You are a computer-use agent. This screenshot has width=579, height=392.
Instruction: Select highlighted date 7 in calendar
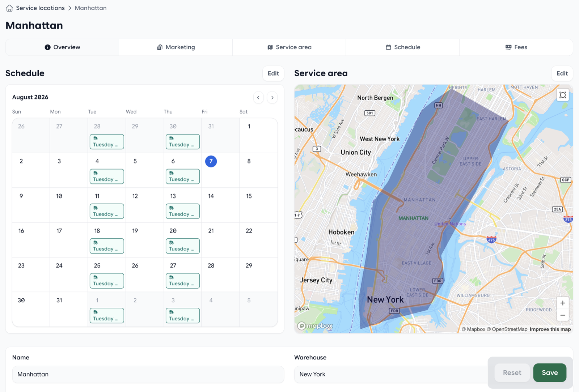coord(211,161)
